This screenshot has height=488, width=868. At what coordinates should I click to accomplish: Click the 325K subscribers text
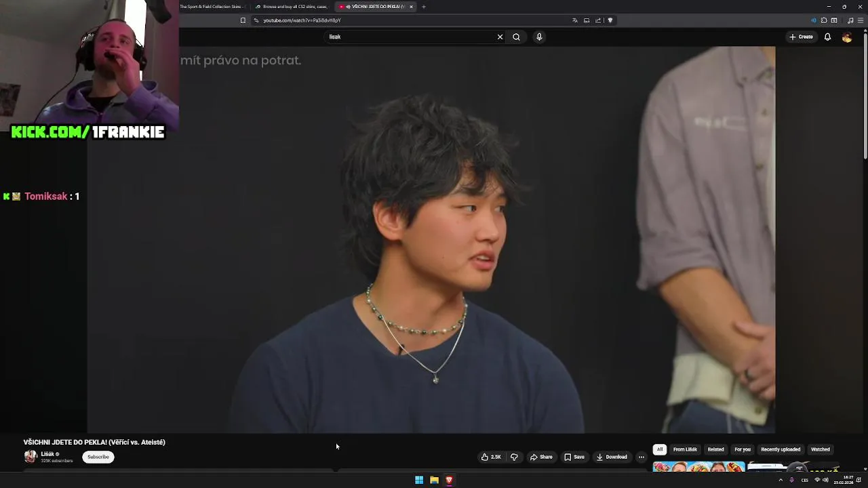57,461
